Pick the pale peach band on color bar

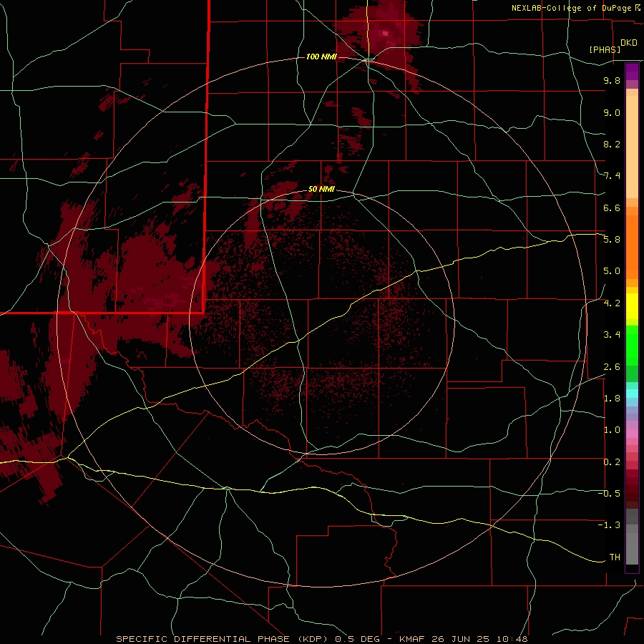[632, 147]
